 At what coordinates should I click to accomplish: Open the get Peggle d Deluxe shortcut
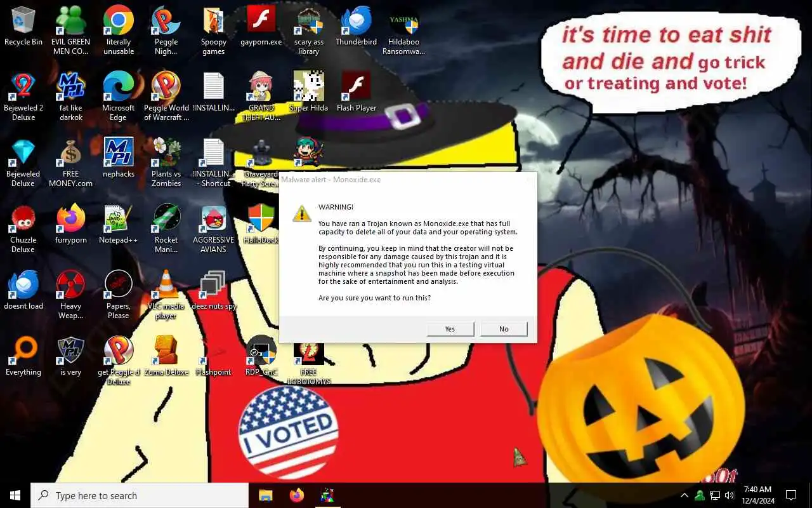119,361
